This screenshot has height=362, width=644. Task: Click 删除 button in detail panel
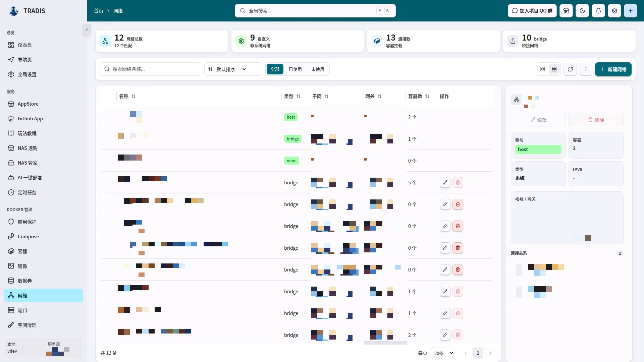[x=596, y=120]
